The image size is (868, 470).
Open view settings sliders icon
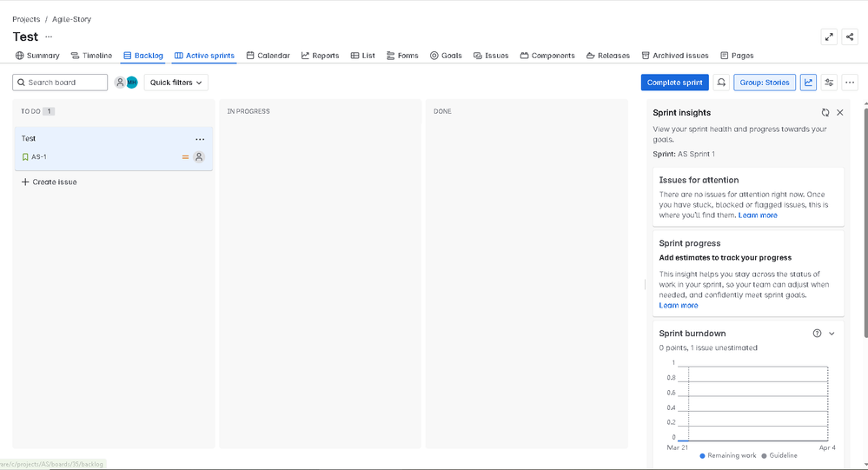click(829, 83)
